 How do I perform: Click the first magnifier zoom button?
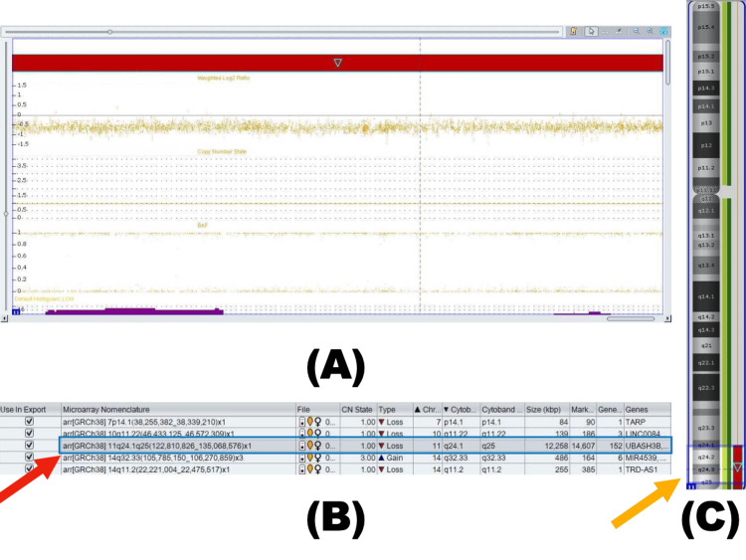[x=637, y=31]
